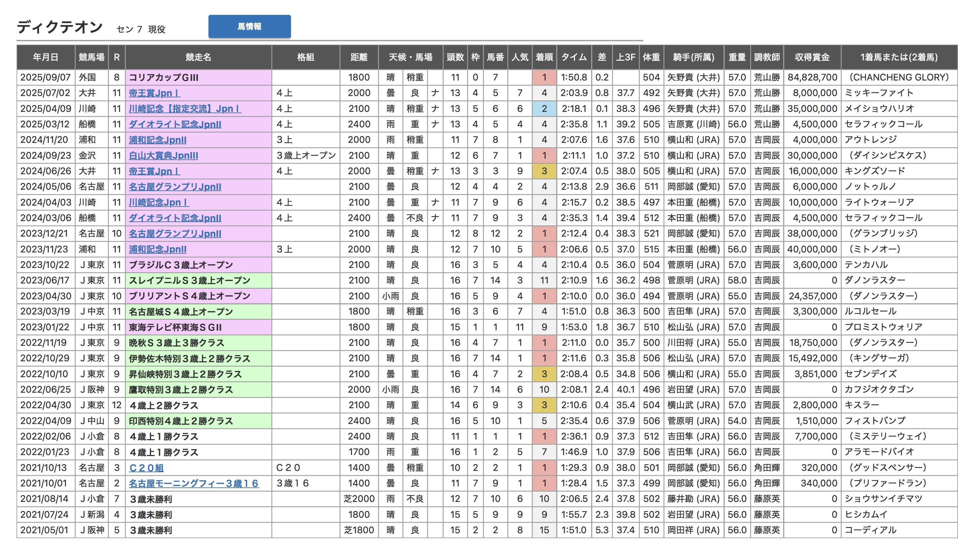Open the 2024/06/26 帝王賞JpnⅠ link
The width and height of the screenshot is (958, 560).
(154, 171)
